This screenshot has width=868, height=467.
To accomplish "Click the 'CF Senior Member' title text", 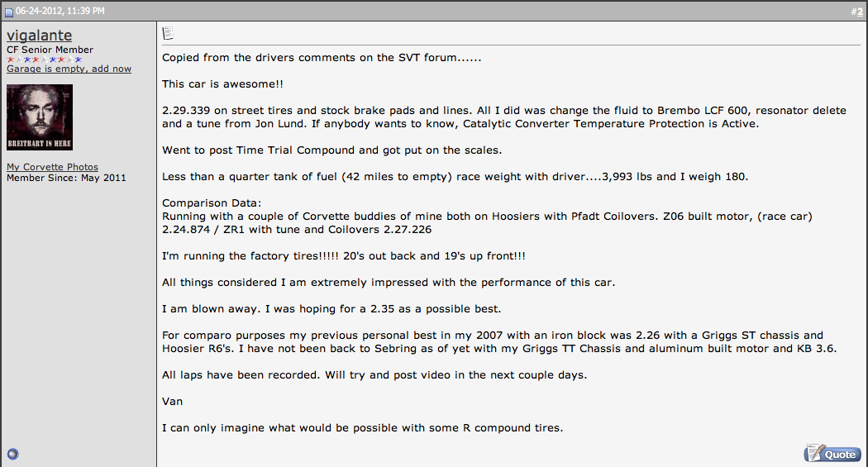I will 50,50.
